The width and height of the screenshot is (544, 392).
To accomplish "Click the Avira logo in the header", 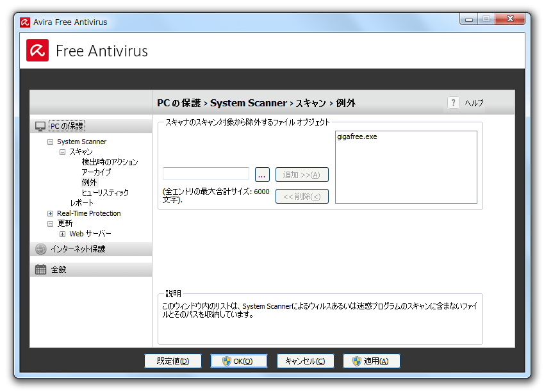I will [37, 51].
